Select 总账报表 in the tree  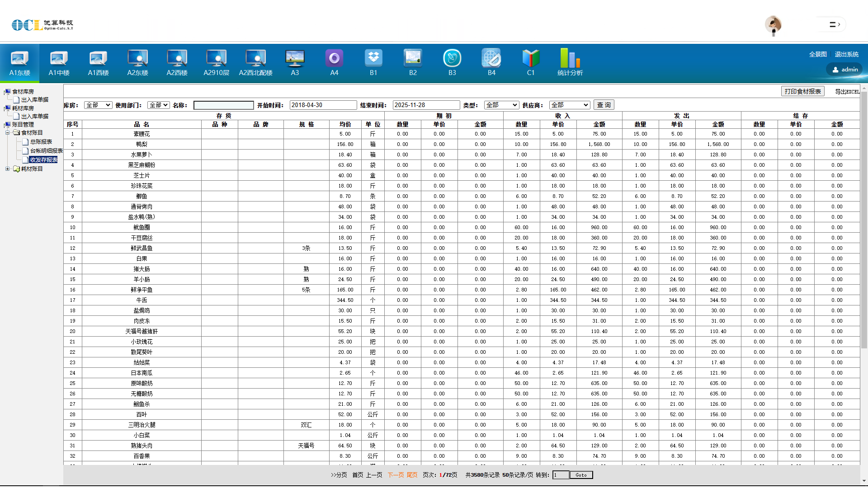point(41,142)
